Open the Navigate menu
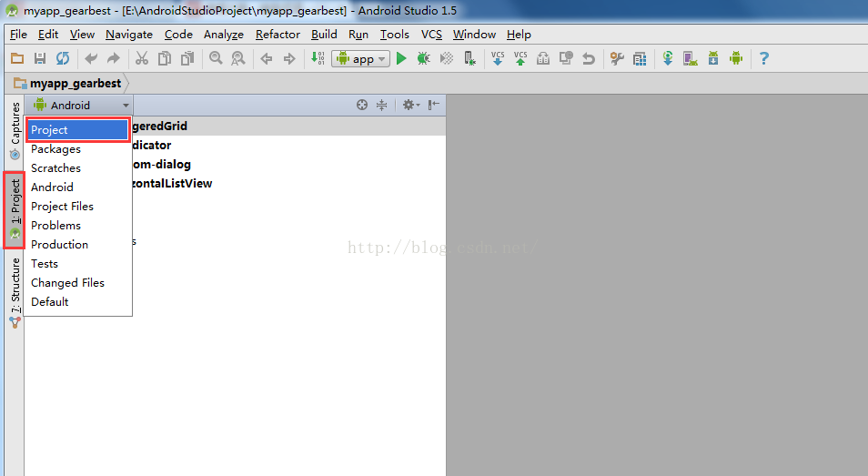 coord(129,35)
